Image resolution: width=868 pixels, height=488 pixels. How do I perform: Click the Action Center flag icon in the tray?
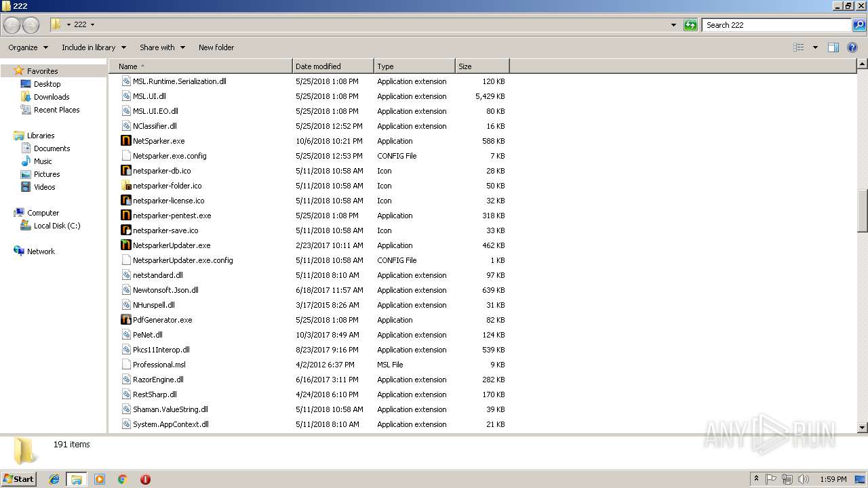771,479
